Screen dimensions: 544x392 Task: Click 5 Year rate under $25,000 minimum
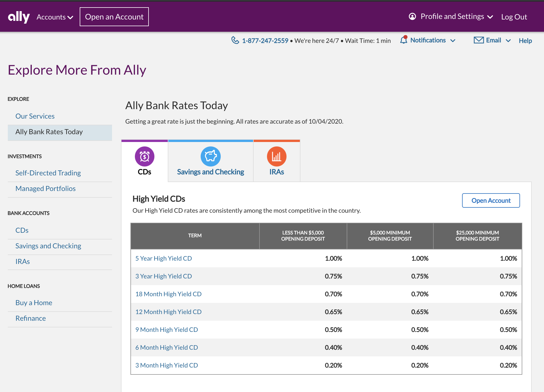[508, 258]
